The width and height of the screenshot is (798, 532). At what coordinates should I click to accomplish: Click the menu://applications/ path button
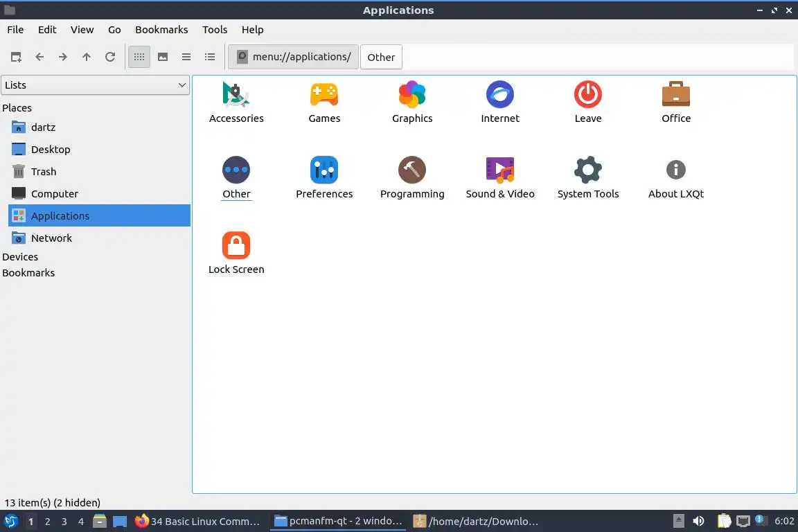294,57
